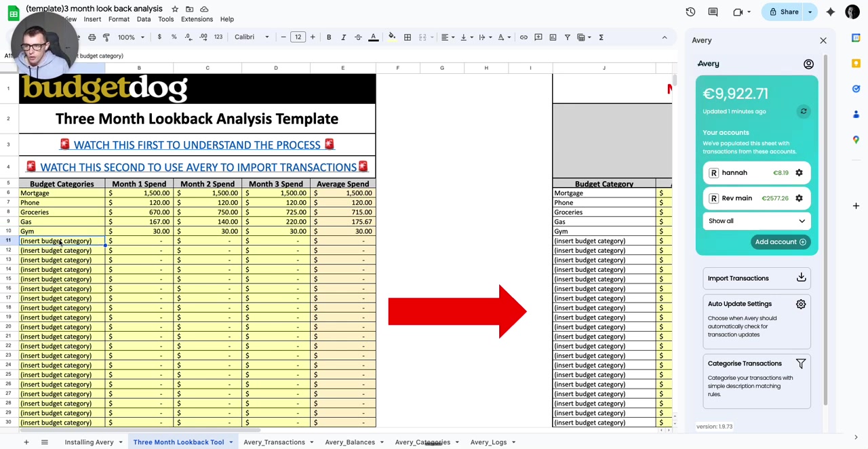This screenshot has width=868, height=449.
Task: Open the Insert chart icon
Action: [554, 37]
